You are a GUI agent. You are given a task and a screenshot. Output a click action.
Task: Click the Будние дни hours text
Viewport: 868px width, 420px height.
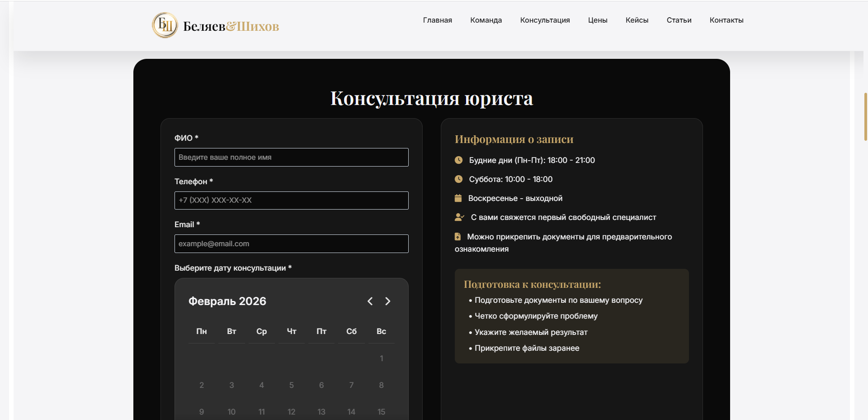pyautogui.click(x=532, y=160)
